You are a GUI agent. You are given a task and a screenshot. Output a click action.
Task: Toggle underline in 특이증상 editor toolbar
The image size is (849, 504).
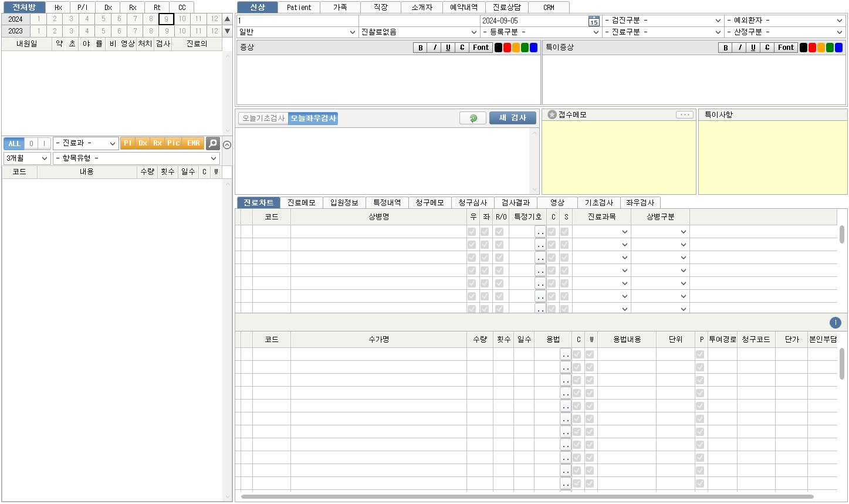click(x=753, y=48)
